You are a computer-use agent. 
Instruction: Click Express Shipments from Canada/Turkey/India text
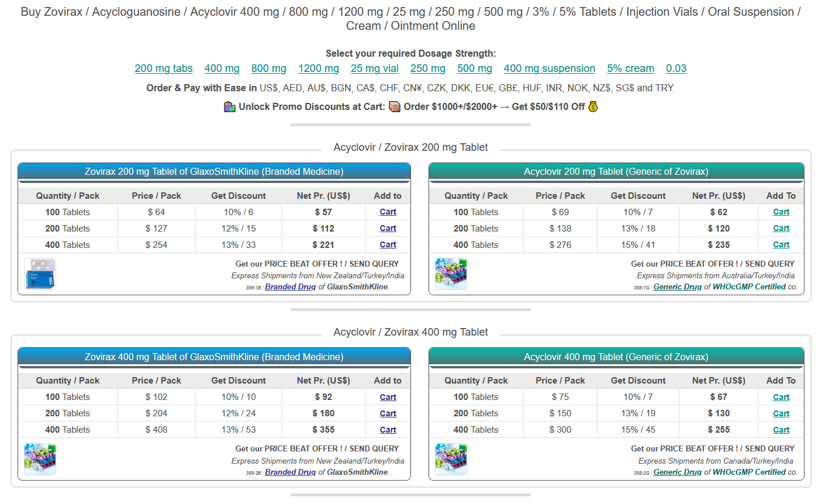pyautogui.click(x=716, y=461)
